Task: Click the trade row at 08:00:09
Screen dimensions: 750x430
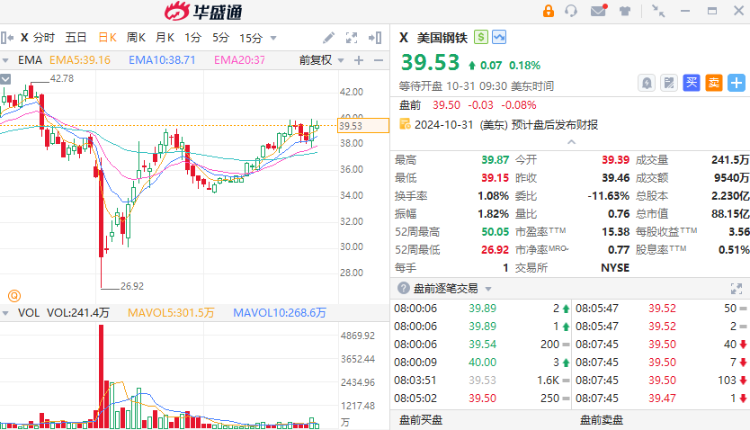Action: (x=482, y=362)
